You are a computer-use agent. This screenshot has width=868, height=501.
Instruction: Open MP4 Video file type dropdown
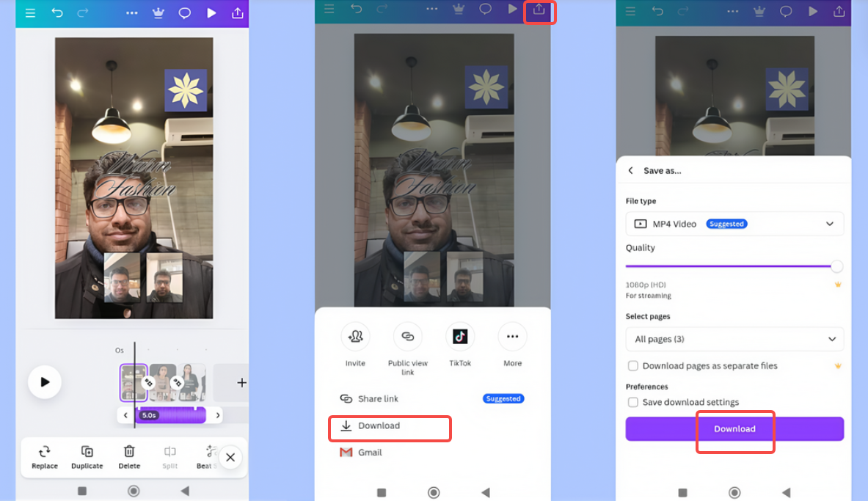(734, 224)
